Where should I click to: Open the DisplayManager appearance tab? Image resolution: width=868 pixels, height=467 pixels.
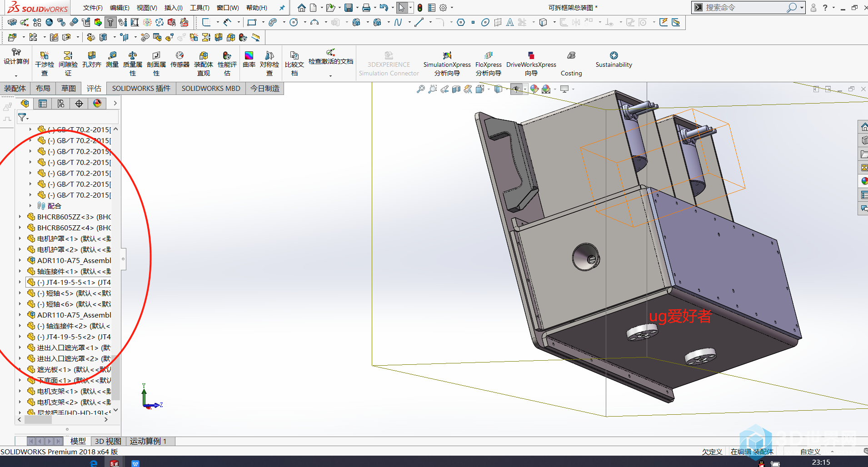click(x=97, y=104)
